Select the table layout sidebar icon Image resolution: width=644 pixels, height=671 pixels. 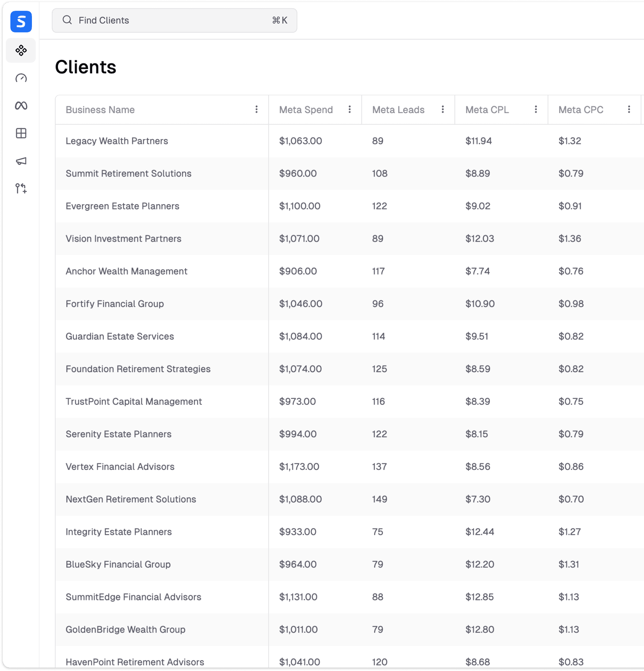[21, 133]
